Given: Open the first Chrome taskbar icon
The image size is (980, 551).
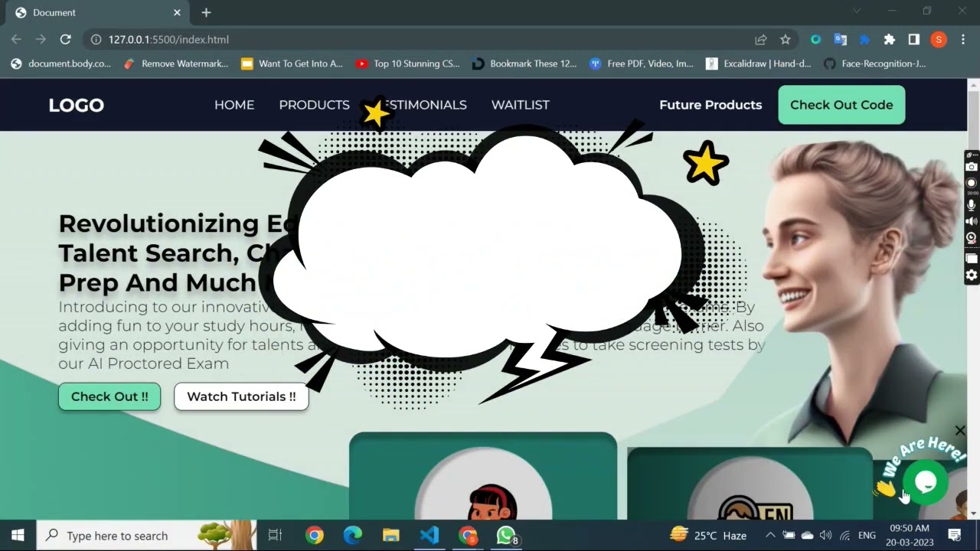Looking at the screenshot, I should 315,536.
